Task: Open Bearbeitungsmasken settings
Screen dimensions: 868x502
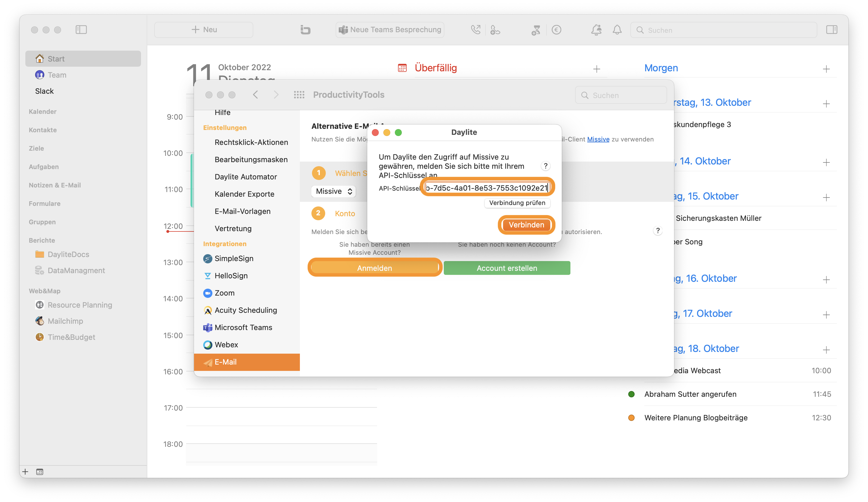Action: point(251,159)
